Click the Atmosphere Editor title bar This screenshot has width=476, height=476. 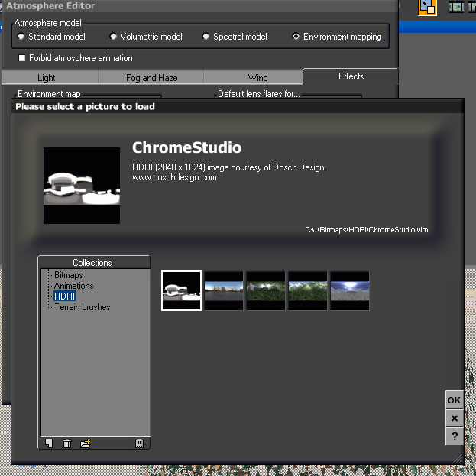click(x=200, y=6)
